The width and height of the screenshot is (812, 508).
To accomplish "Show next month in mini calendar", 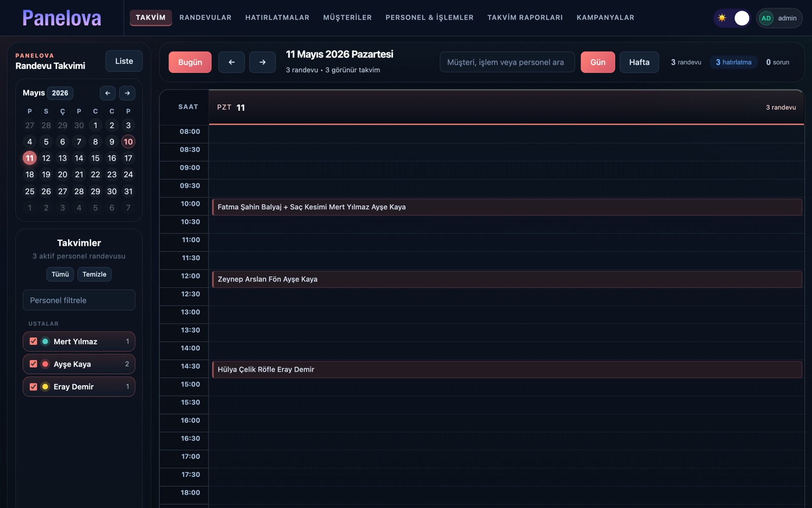I will click(x=127, y=93).
